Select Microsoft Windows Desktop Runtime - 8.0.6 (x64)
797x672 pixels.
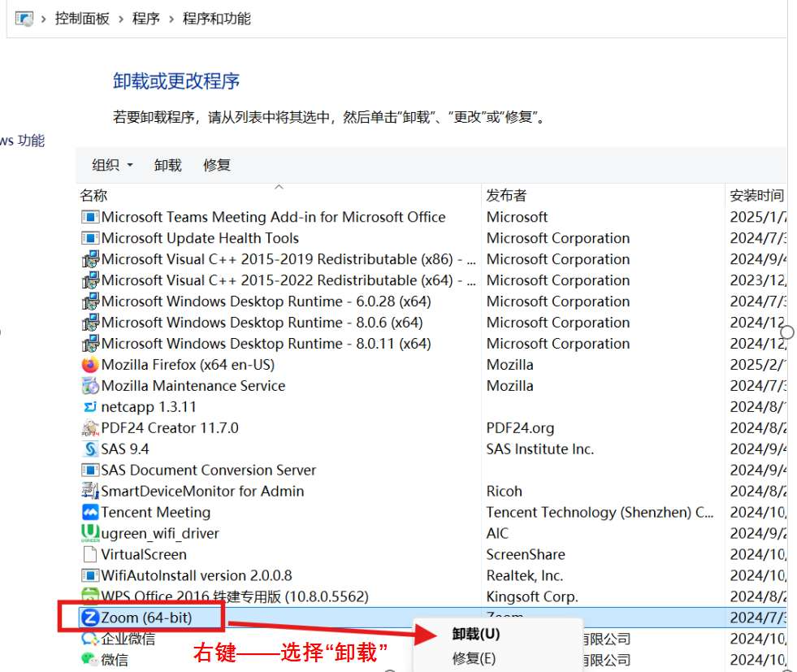click(262, 323)
